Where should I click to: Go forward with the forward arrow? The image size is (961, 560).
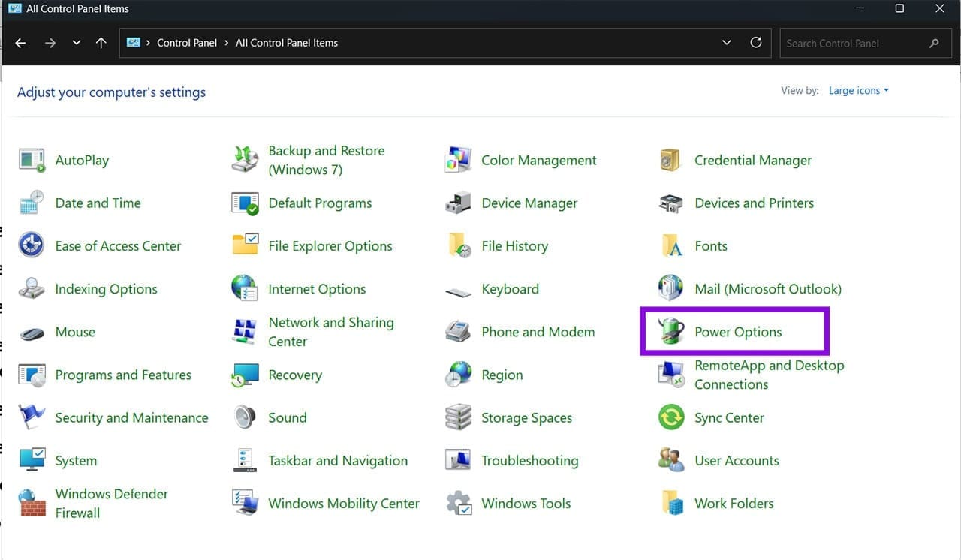(x=50, y=43)
